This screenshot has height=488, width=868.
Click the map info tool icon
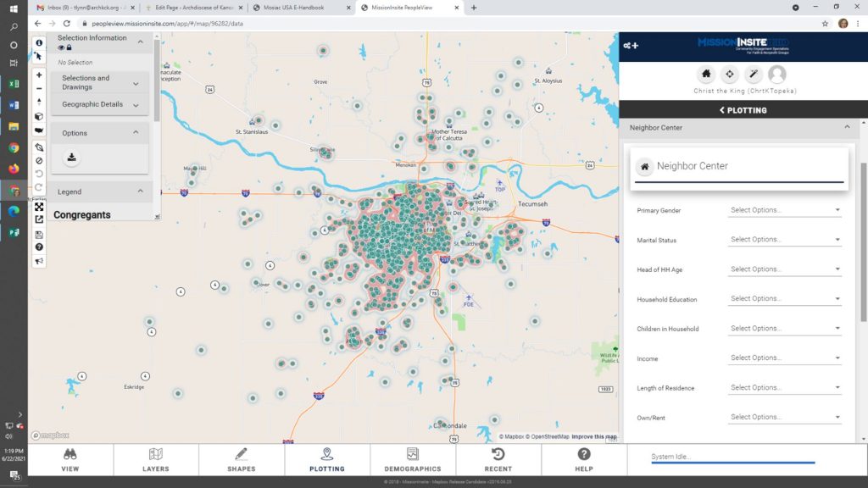click(39, 42)
